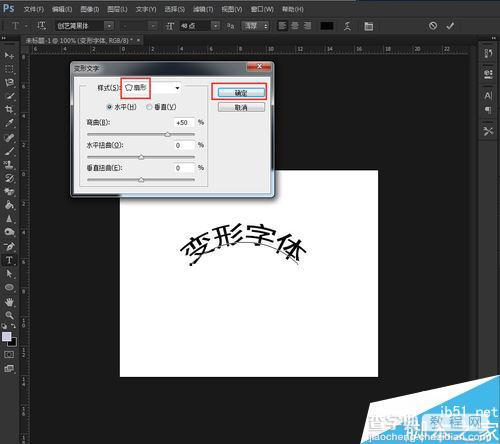Image resolution: width=500 pixels, height=444 pixels.
Task: Select the History Brush tool
Action: click(x=9, y=178)
